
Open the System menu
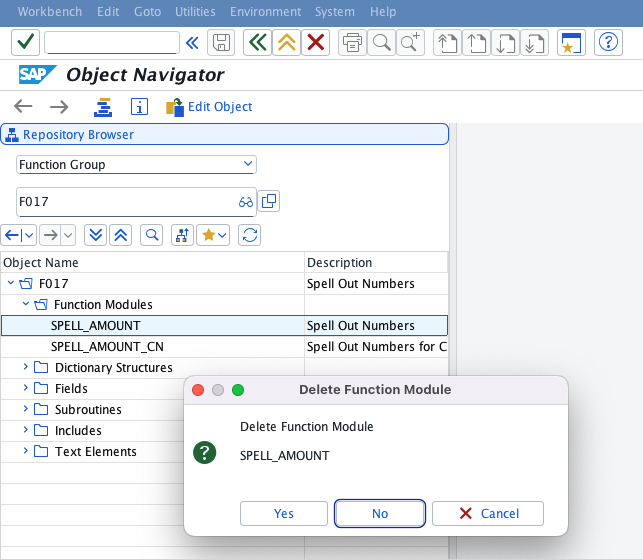[335, 11]
